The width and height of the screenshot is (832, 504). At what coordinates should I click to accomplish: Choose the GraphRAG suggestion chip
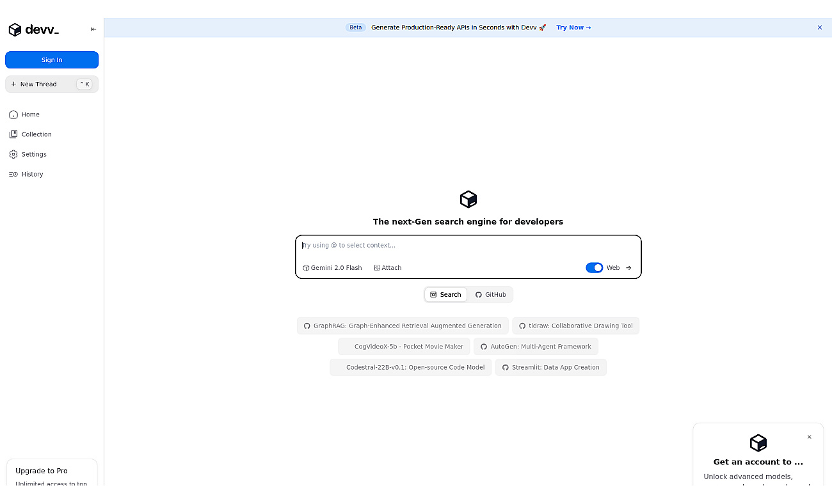click(403, 326)
